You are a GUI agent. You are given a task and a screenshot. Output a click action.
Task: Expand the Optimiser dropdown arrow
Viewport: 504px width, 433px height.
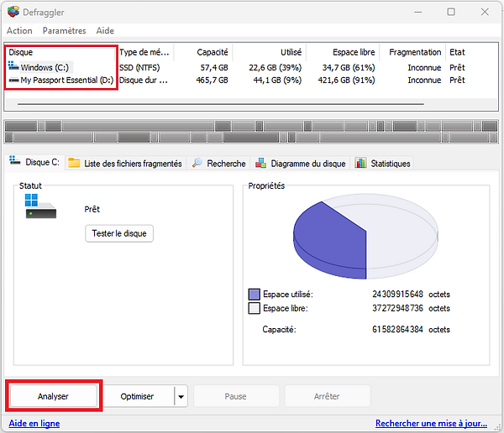click(181, 396)
